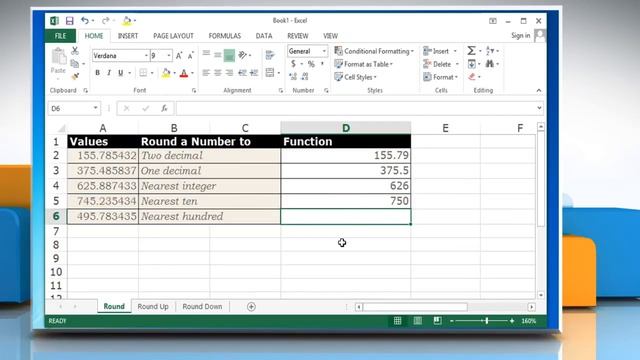Increase font size with the larger A icon

179,56
